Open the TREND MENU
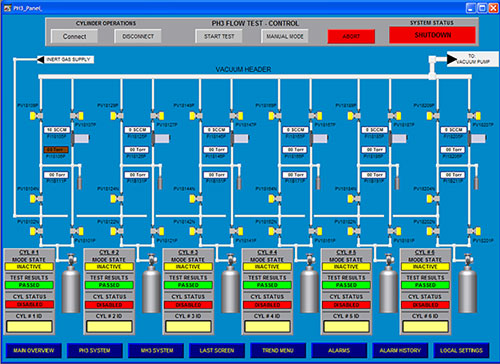Screen dimensions: 500x364 point(278,350)
